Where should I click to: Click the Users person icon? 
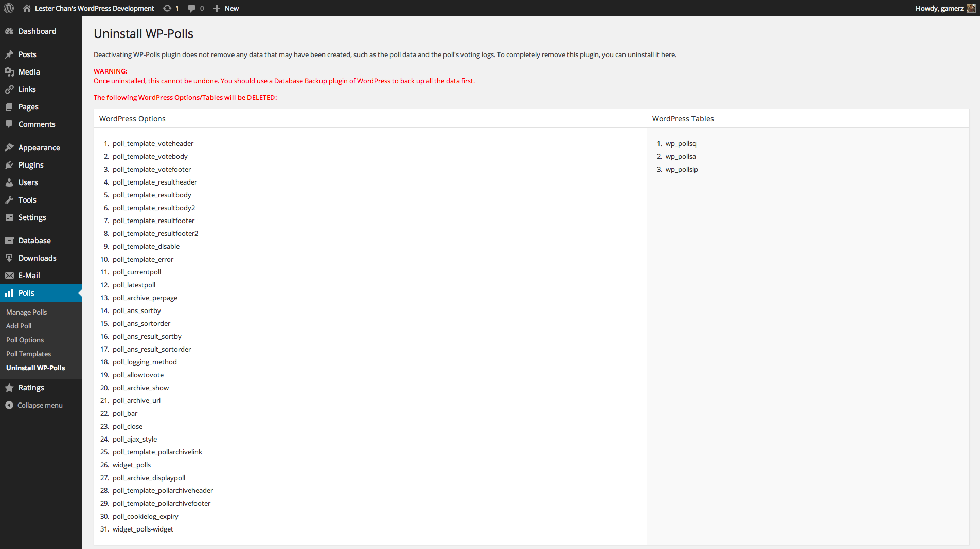(9, 182)
